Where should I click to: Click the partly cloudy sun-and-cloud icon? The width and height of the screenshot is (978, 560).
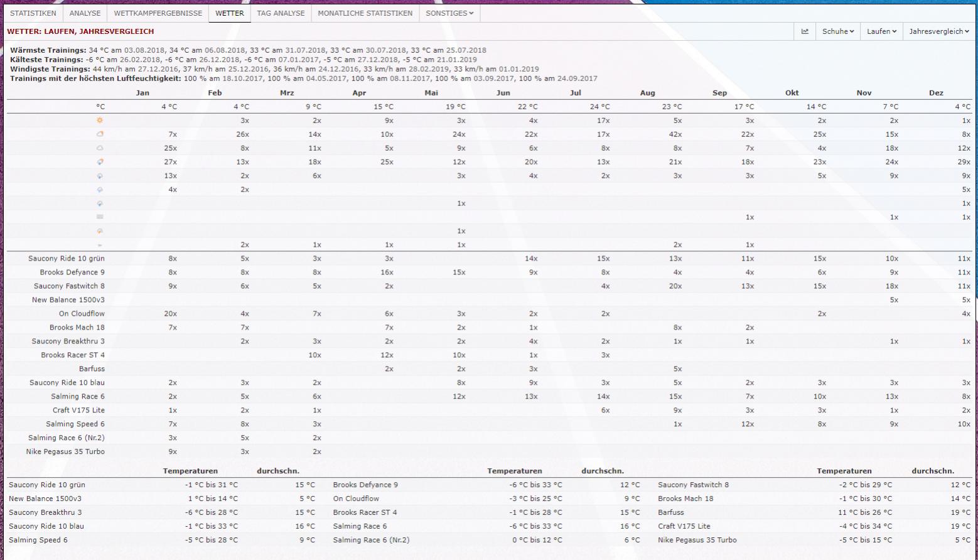(x=100, y=134)
